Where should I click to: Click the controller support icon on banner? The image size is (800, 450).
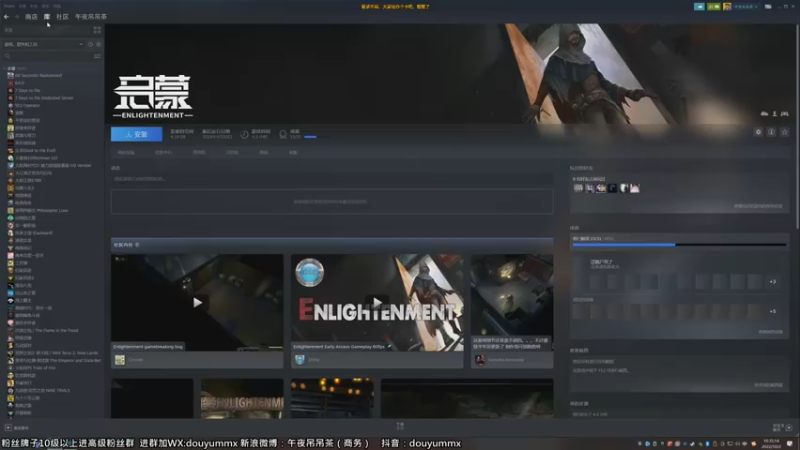click(785, 114)
